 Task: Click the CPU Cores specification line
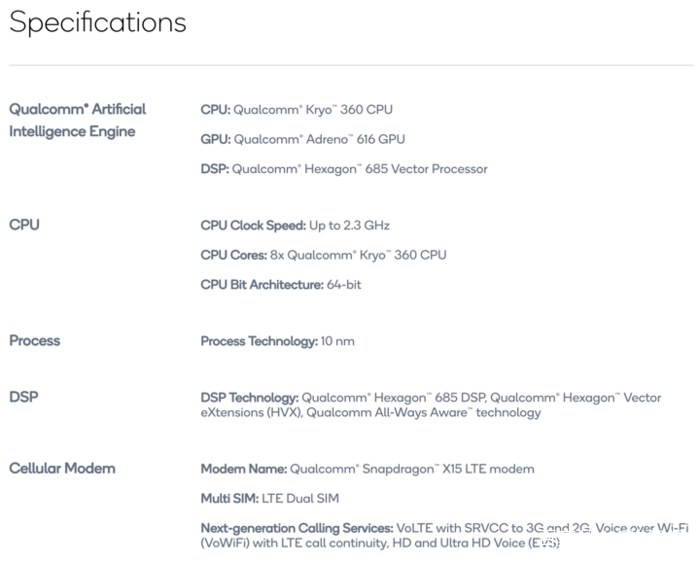click(x=323, y=255)
